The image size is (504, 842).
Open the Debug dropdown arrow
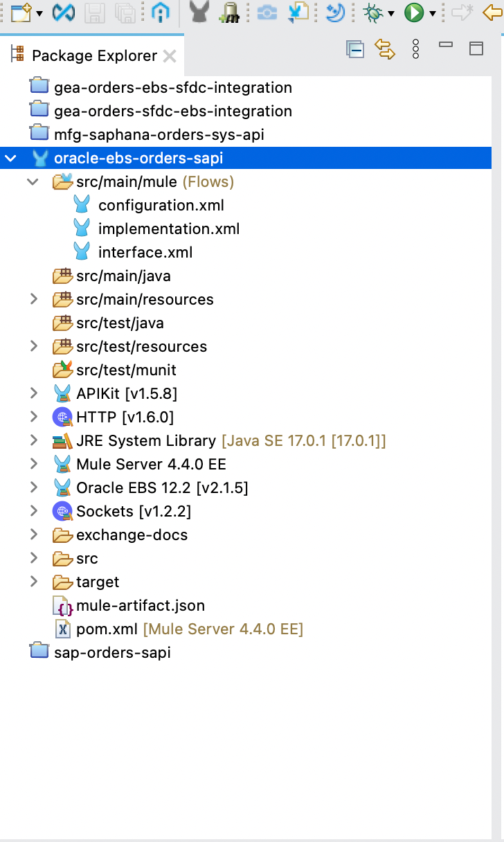coord(391,13)
